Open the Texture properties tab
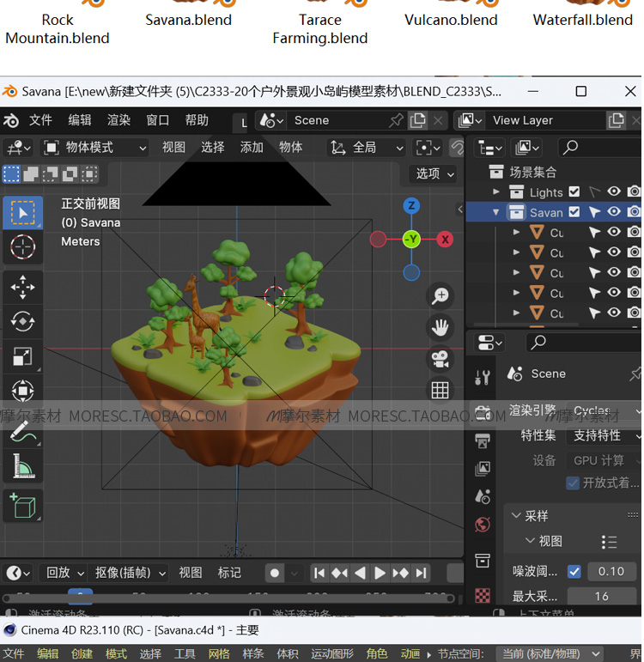644x662 pixels. [x=483, y=595]
